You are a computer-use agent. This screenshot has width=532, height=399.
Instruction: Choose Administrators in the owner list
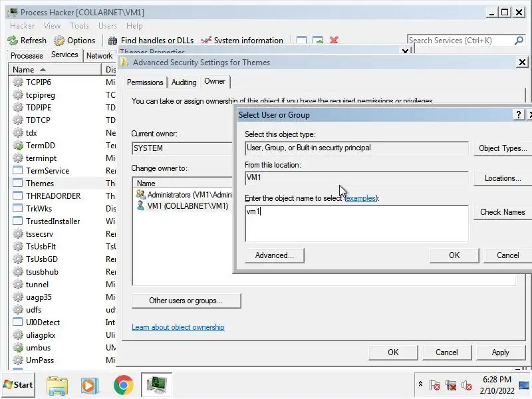[184, 195]
